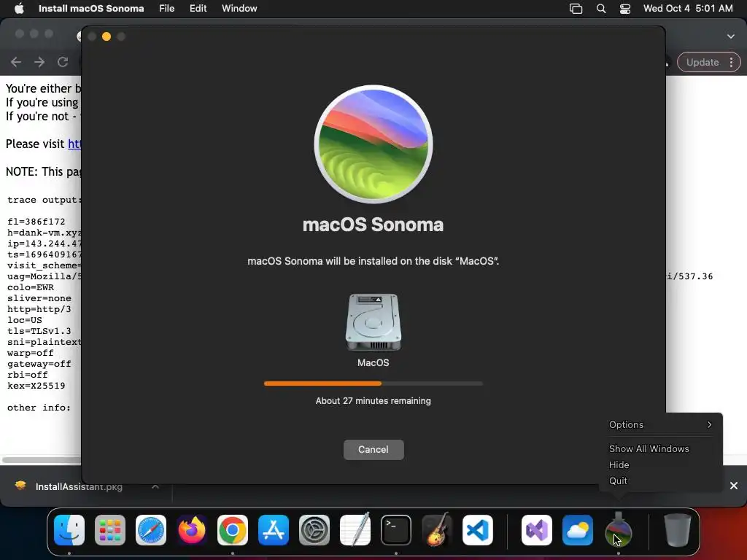
Task: Click the 'About 27 minutes remaining' text
Action: coord(373,401)
